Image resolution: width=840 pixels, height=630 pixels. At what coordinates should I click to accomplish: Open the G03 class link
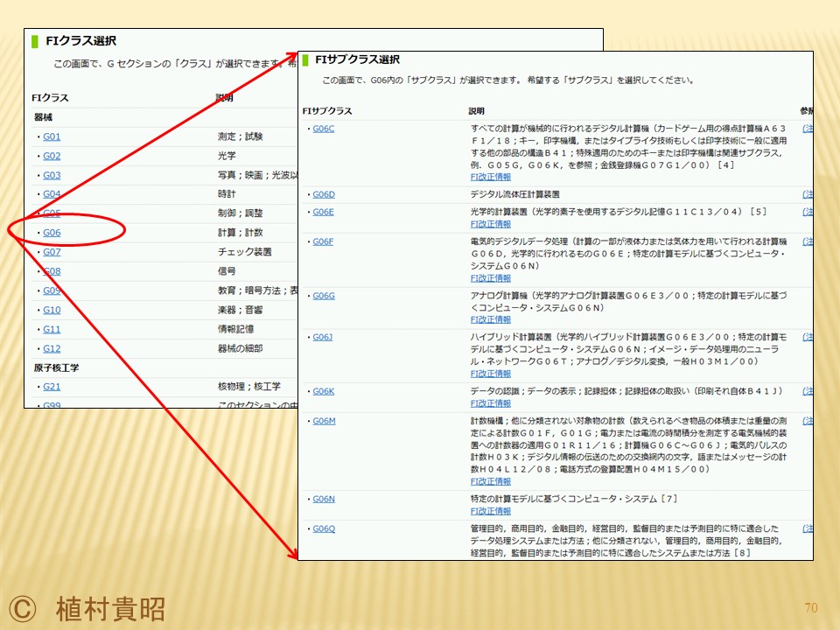coord(52,175)
